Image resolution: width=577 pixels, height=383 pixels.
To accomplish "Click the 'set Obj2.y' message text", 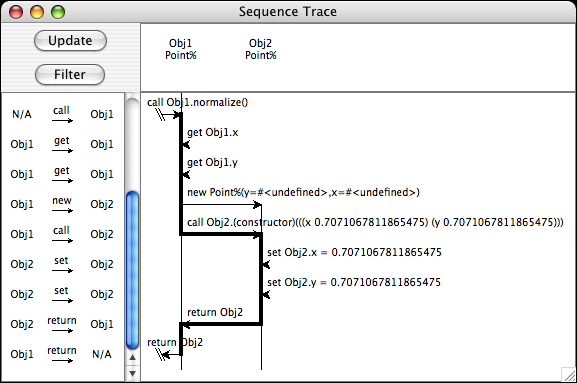I will click(x=354, y=282).
